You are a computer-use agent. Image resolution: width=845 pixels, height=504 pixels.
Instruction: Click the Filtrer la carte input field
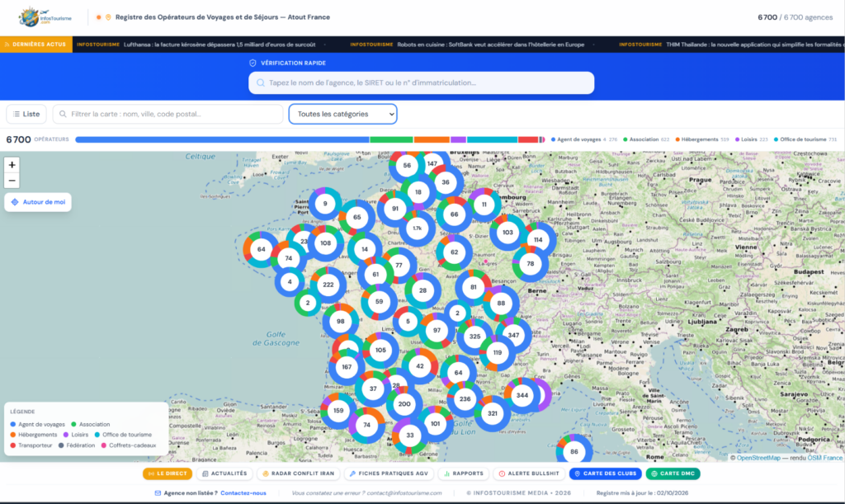click(168, 114)
